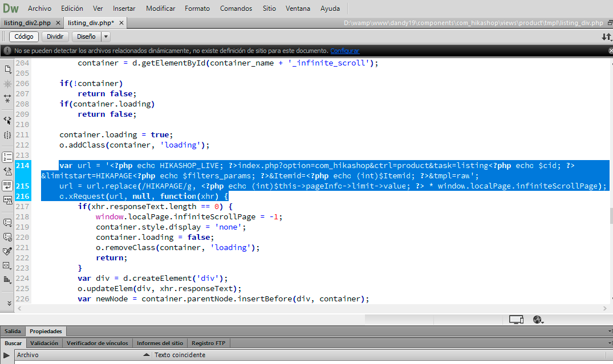Open the Move or Convert CSS icon menu

(7, 280)
